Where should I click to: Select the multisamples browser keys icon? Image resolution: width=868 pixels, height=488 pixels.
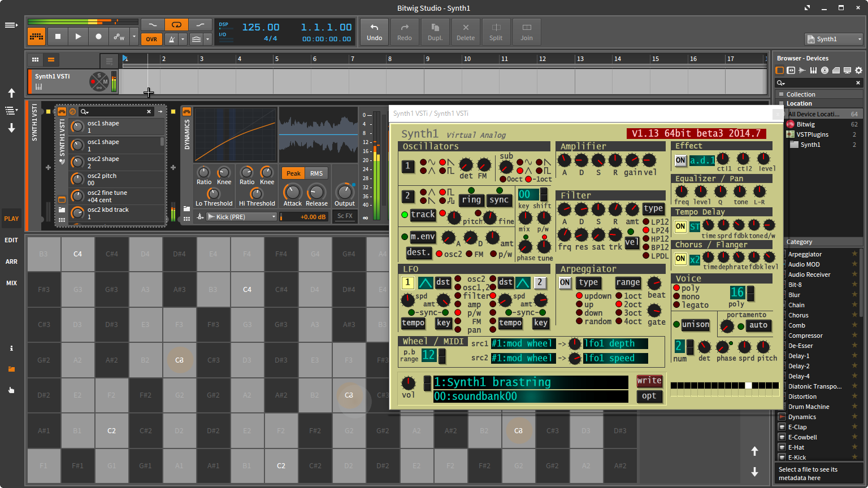[x=813, y=71]
